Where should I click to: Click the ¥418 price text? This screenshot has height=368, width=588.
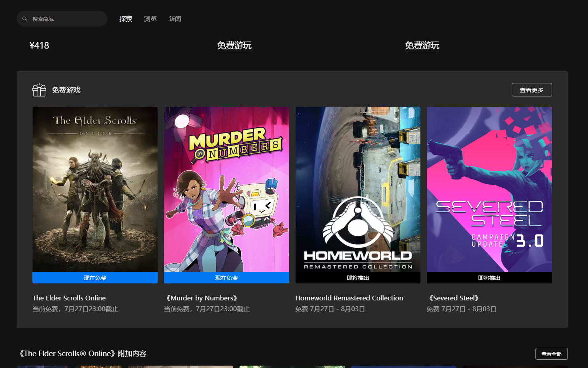39,45
